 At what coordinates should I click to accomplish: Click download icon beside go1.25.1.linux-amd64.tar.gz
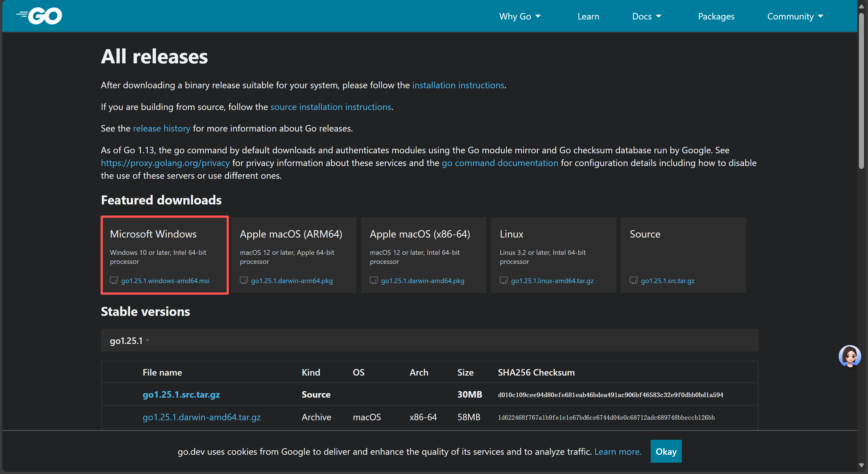coord(504,280)
